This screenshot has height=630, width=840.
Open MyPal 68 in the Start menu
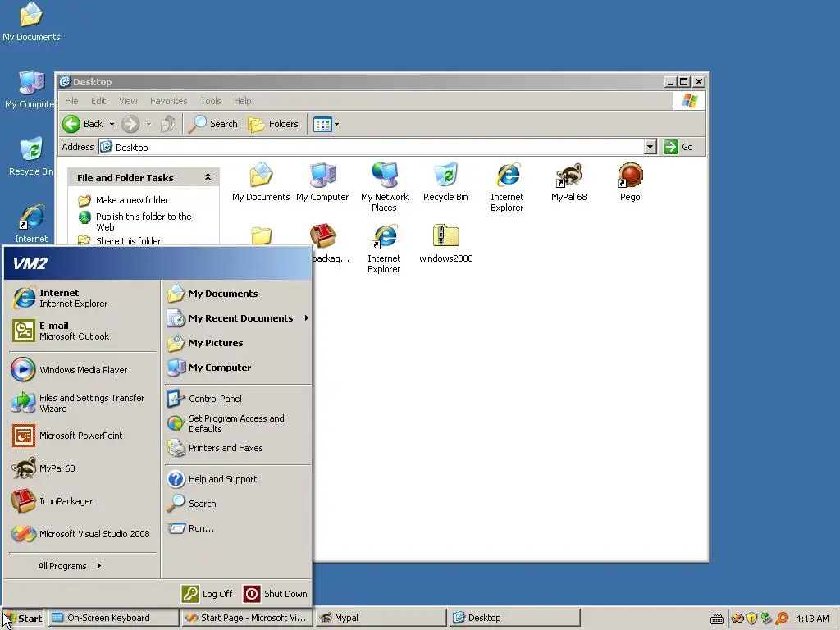pos(83,468)
